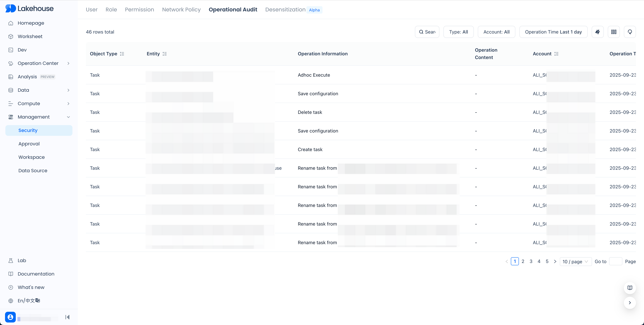Viewport: 644px width, 325px height.
Task: Open the Type: All filter dropdown
Action: [458, 32]
